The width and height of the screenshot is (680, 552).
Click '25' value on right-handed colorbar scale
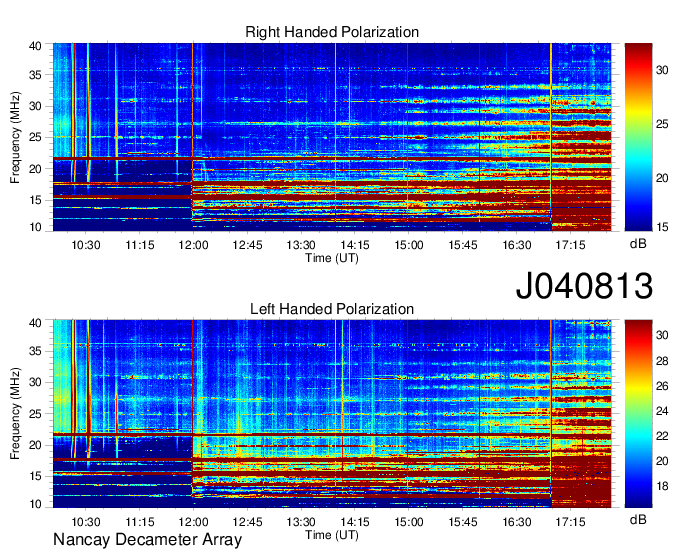(662, 124)
